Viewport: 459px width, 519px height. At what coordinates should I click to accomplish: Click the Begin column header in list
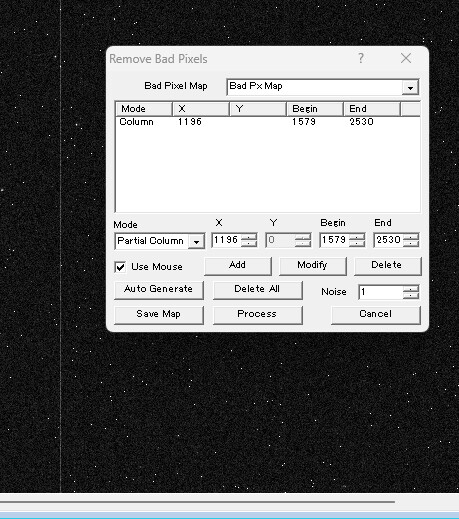315,109
